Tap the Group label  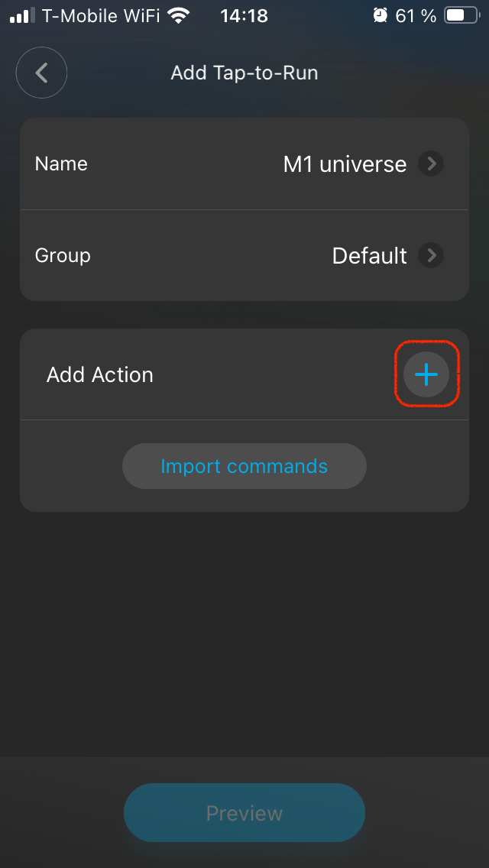63,255
